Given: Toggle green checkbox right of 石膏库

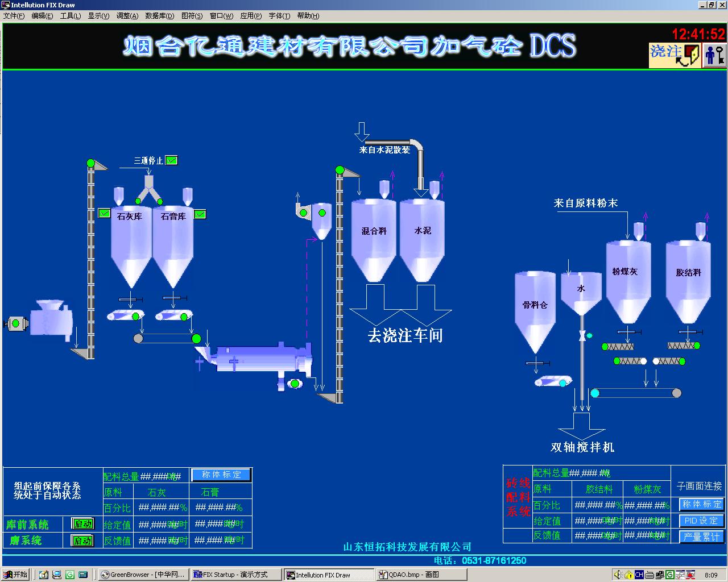Looking at the screenshot, I should (x=200, y=214).
